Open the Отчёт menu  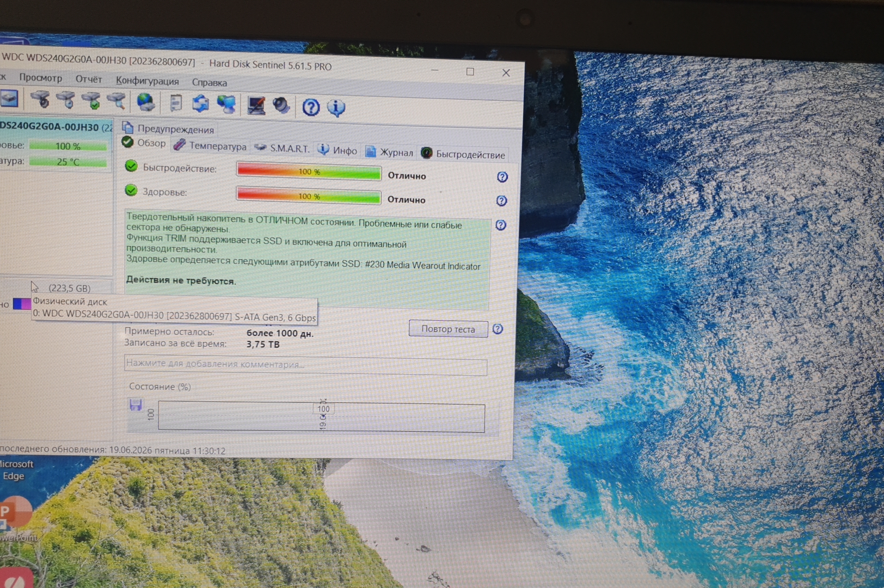(x=89, y=79)
